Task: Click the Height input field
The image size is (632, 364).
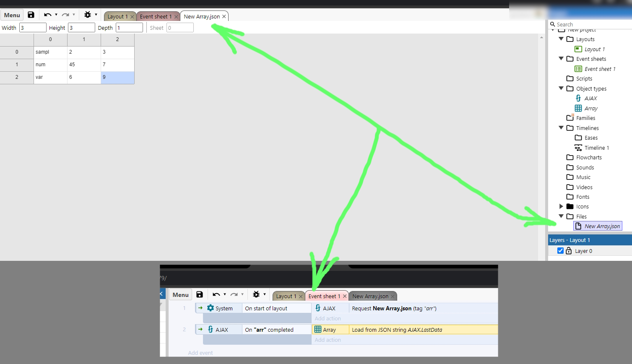Action: [81, 28]
